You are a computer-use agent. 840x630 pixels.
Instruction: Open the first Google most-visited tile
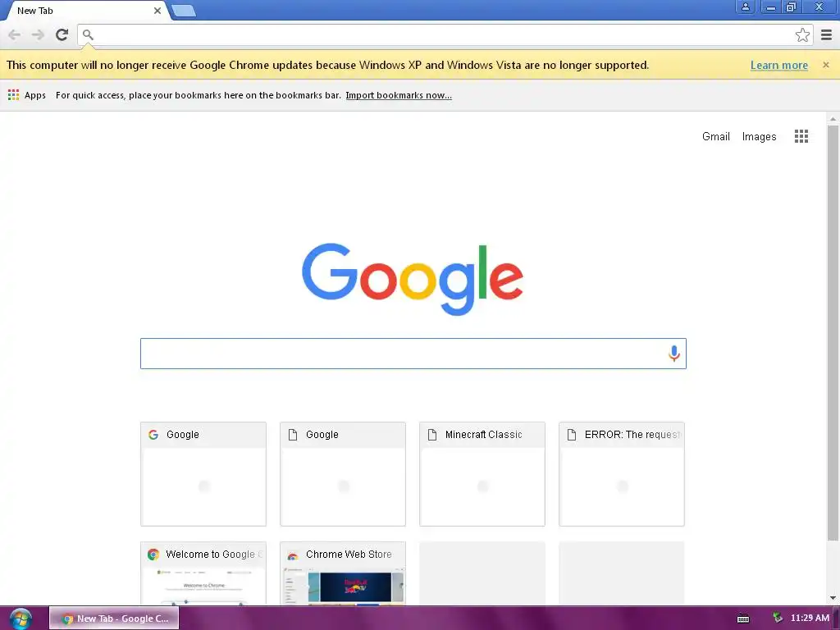203,474
